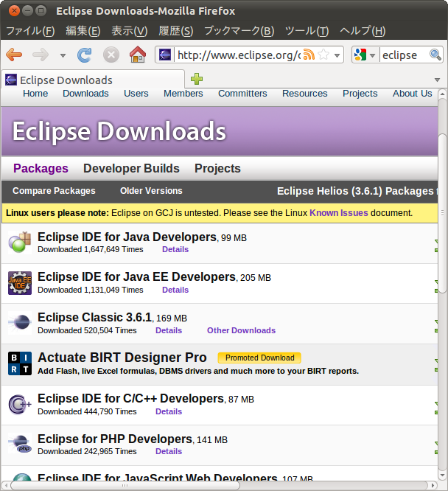The width and height of the screenshot is (448, 491).
Task: Open the 表示(V) menu
Action: [x=129, y=31]
